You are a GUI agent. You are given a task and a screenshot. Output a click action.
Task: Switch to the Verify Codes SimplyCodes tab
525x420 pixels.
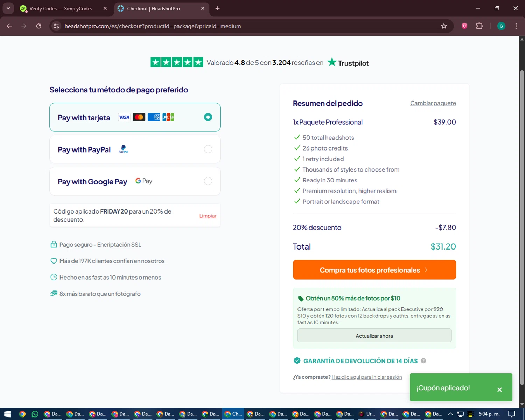click(61, 9)
